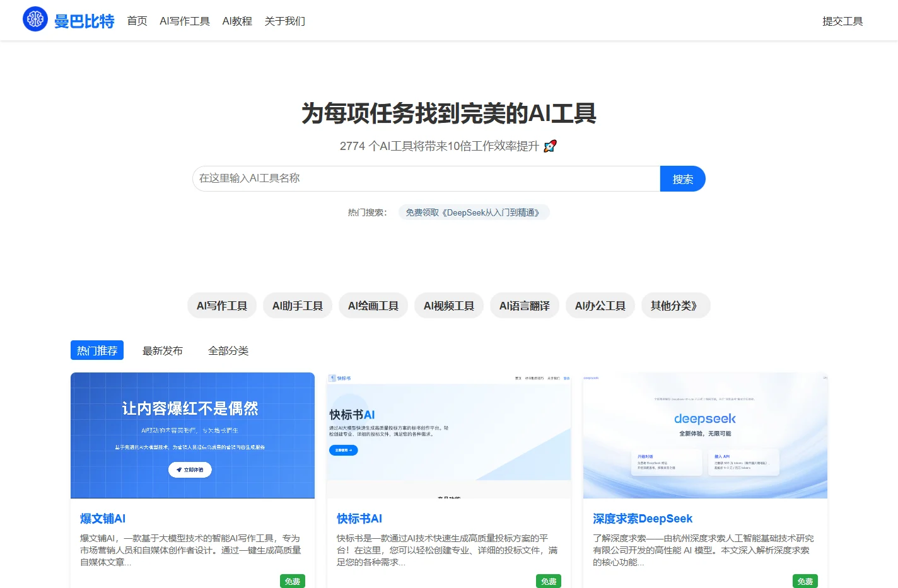
Task: Switch to the 热门推荐 tab
Action: (x=97, y=350)
